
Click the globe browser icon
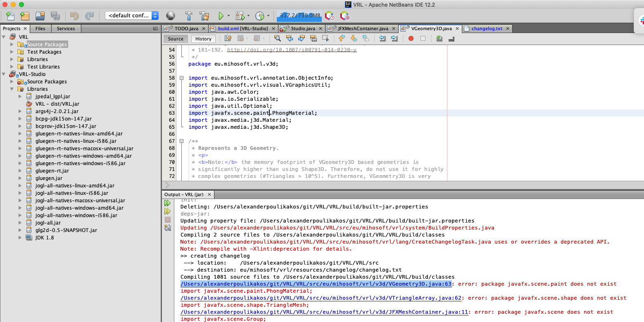tap(170, 16)
